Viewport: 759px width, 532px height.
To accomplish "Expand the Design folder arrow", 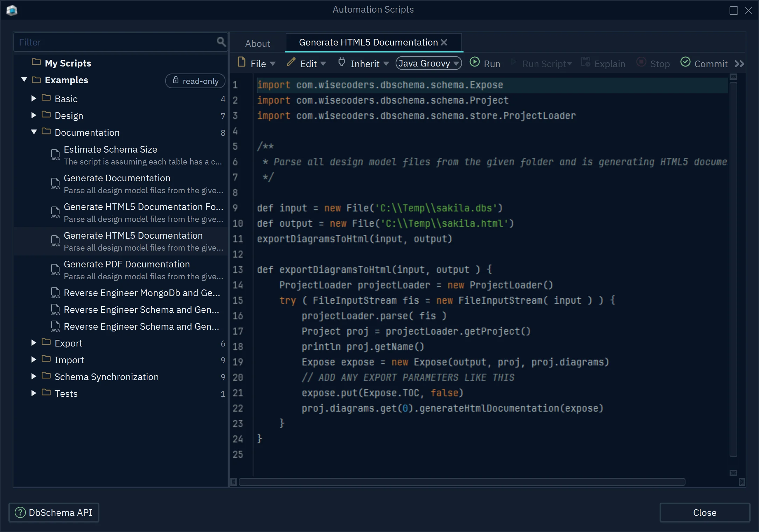I will pos(34,115).
